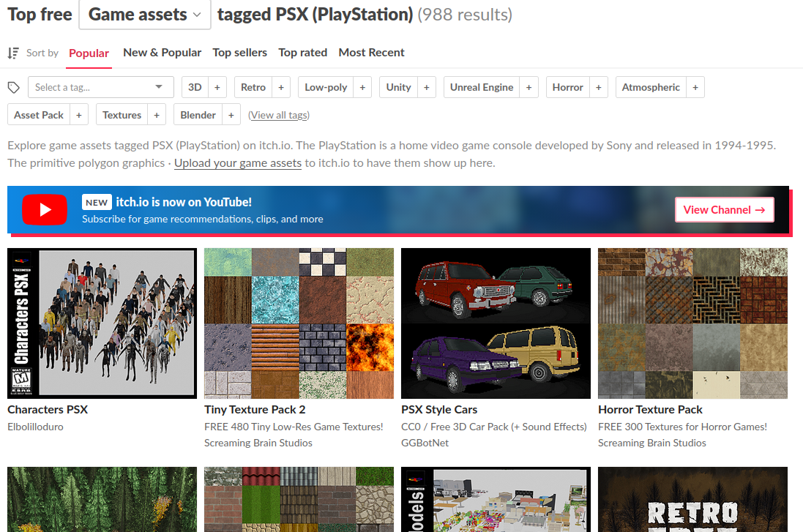Filter by the Asset Pack tag
The width and height of the screenshot is (803, 532).
[x=39, y=115]
